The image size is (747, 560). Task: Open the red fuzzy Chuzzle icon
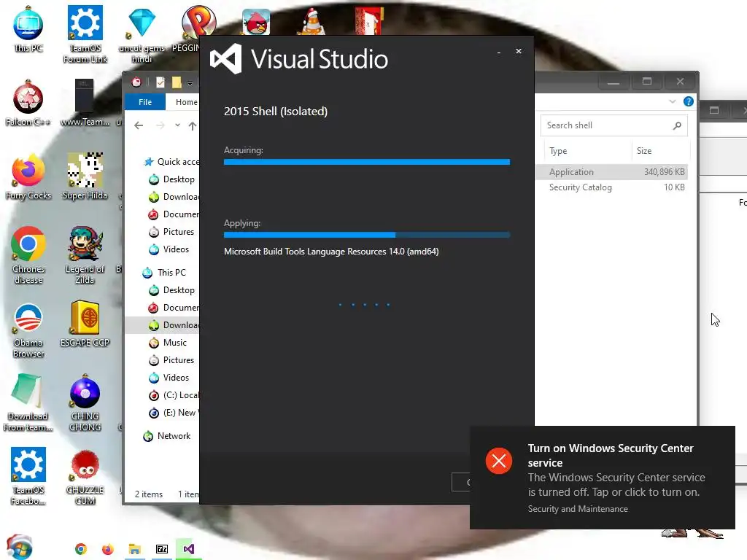(x=85, y=478)
